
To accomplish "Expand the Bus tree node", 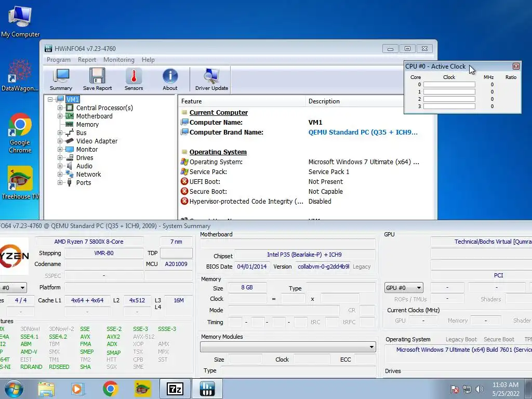I will click(x=60, y=132).
